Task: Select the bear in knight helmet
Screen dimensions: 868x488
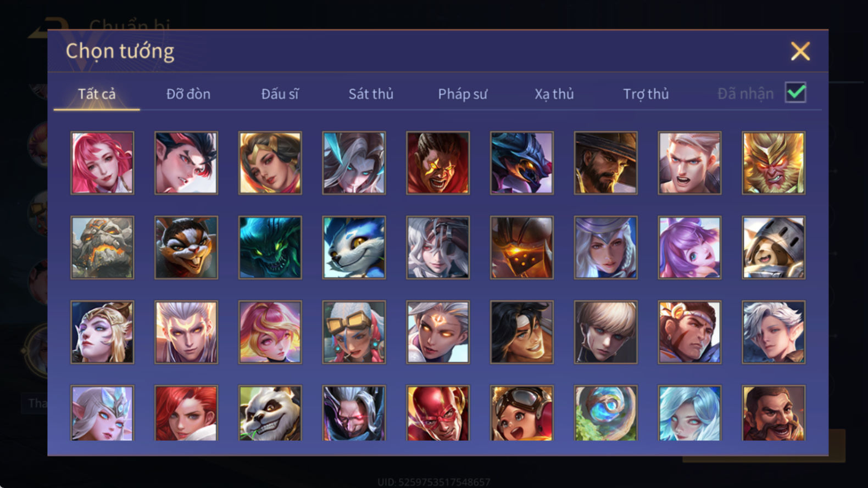Action: (x=774, y=247)
